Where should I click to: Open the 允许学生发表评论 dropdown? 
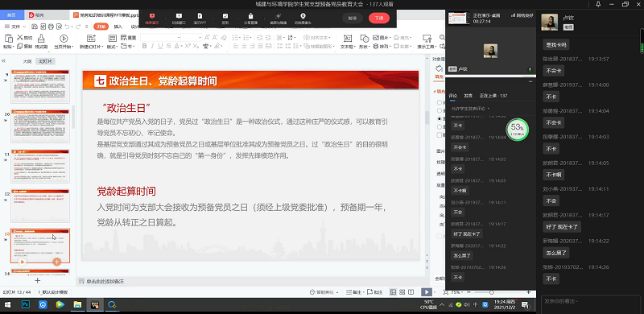pos(471,109)
